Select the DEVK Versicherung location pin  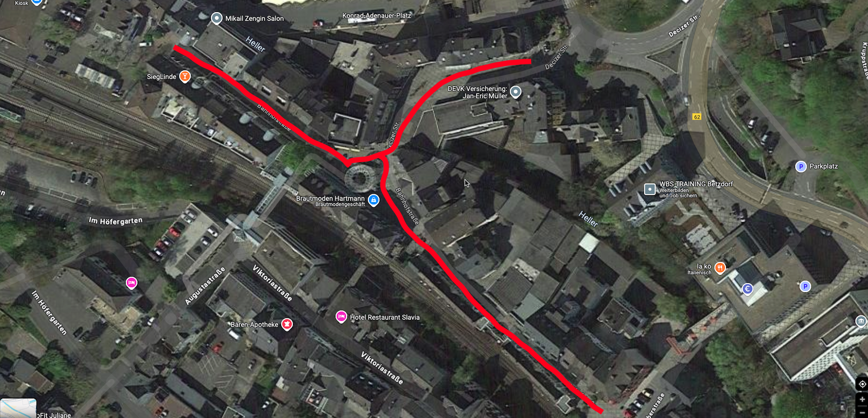click(x=515, y=92)
